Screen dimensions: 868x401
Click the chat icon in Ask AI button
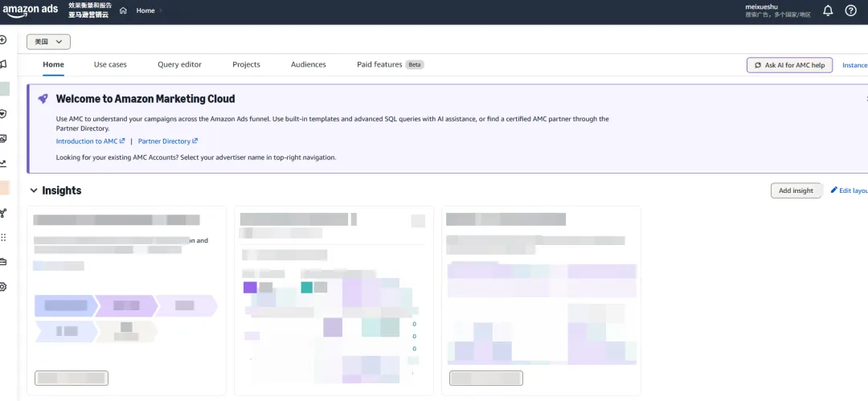pos(758,65)
